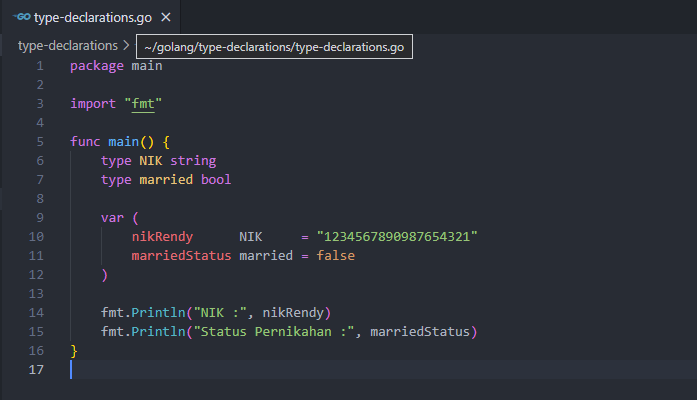Click "Status Pernikahan :" string on line 15
Image resolution: width=697 pixels, height=400 pixels.
tap(274, 332)
